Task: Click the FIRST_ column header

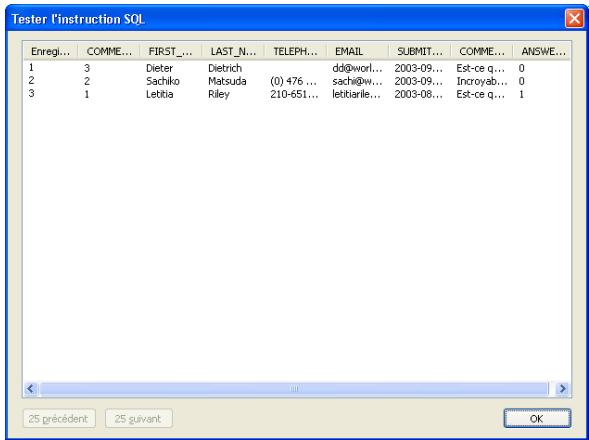Action: 171,51
